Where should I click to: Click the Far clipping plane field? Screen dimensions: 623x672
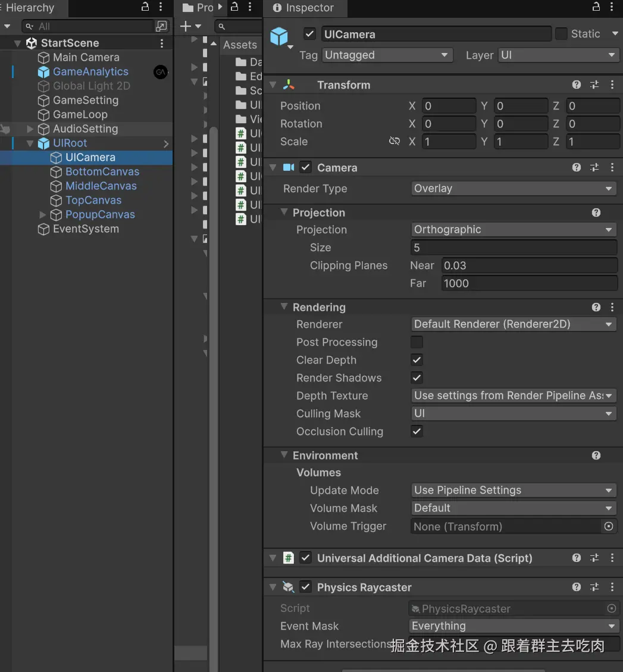[529, 284]
